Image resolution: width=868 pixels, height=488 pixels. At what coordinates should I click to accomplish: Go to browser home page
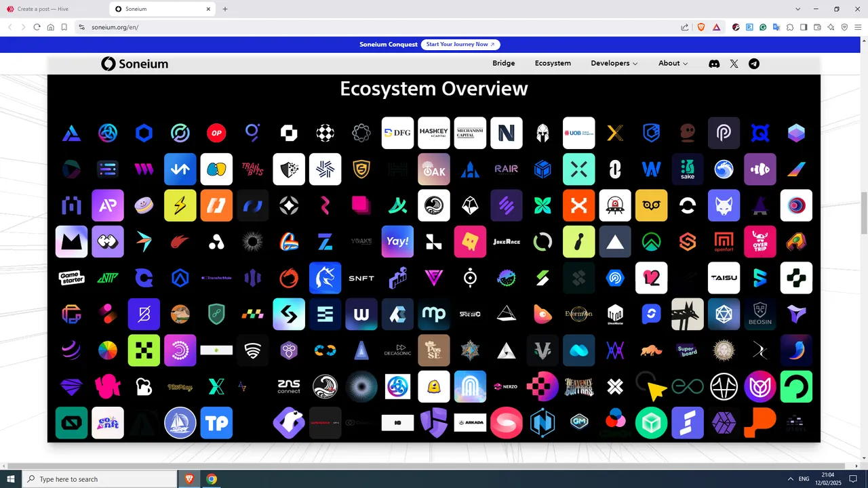point(51,27)
